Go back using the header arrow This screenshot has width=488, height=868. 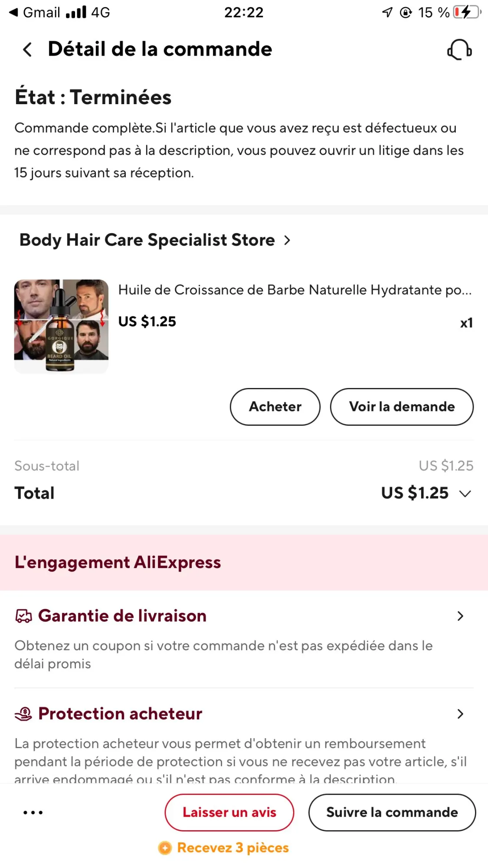pos(27,49)
